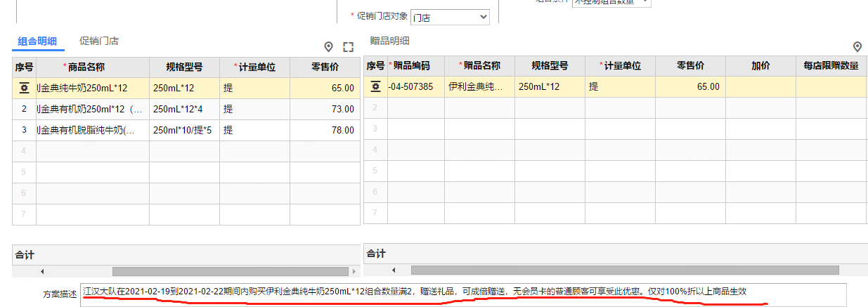
Task: Click the location pin icon above 赠品明细 table
Action: (857, 47)
